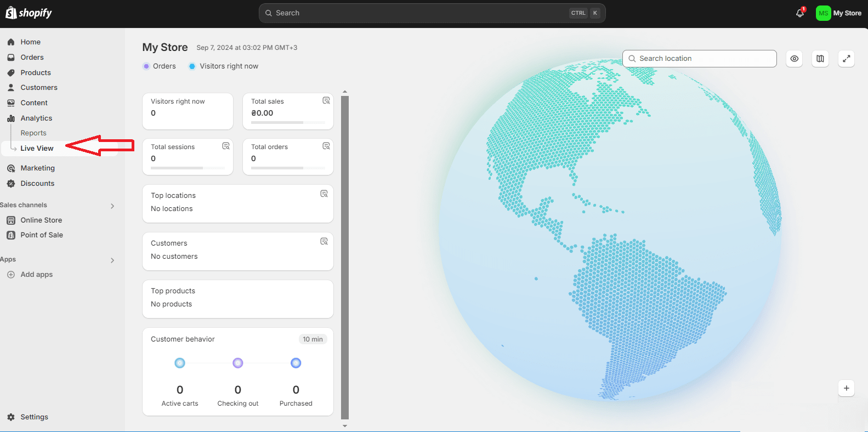The height and width of the screenshot is (432, 868).
Task: Click scrollbar up arrow in metrics panel
Action: point(345,92)
